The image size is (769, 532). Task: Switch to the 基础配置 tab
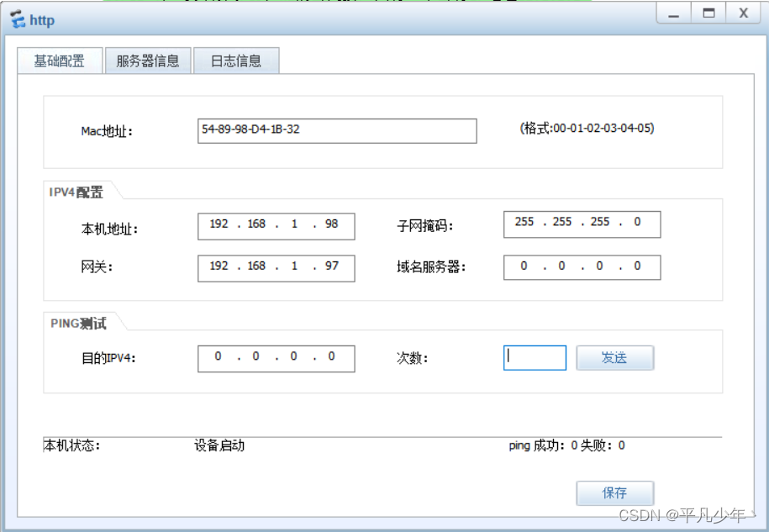point(60,61)
